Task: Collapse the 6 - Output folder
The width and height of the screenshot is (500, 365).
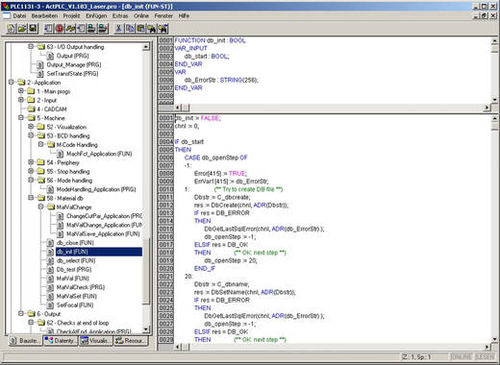Action: (x=21, y=314)
